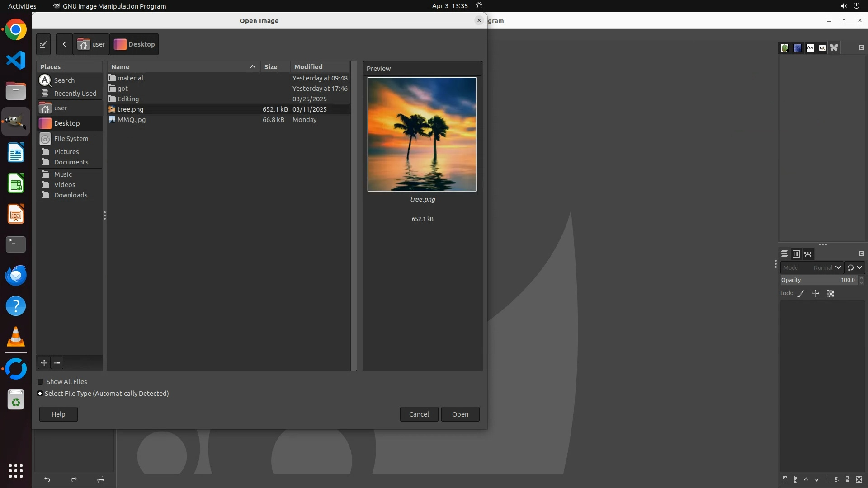
Task: Open the Paths tab icon
Action: click(x=808, y=254)
